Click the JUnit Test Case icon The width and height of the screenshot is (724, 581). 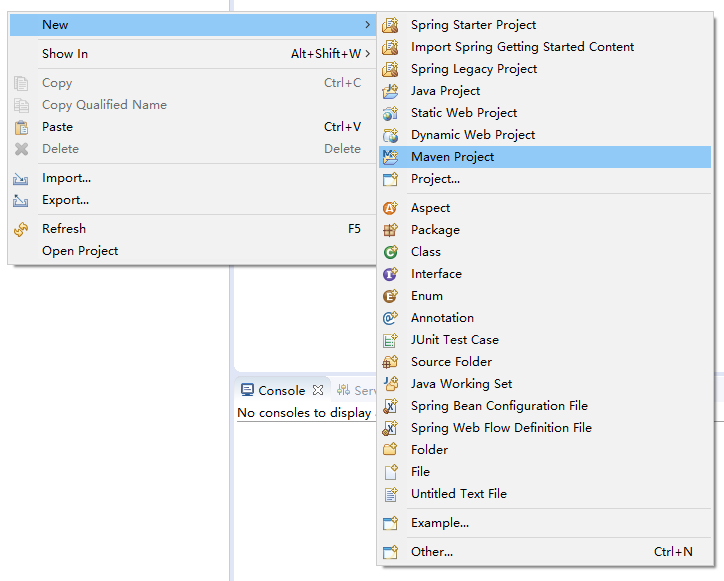pyautogui.click(x=390, y=340)
